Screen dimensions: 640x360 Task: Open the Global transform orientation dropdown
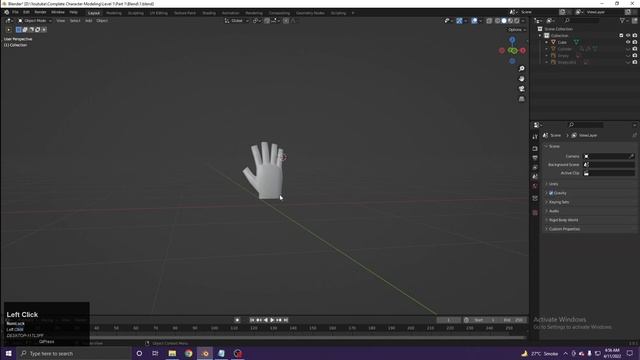237,21
